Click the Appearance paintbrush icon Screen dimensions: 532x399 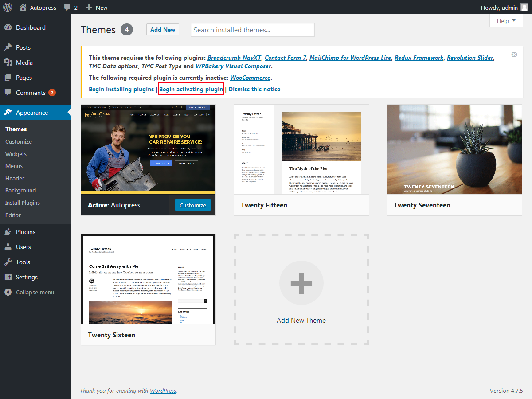point(8,113)
